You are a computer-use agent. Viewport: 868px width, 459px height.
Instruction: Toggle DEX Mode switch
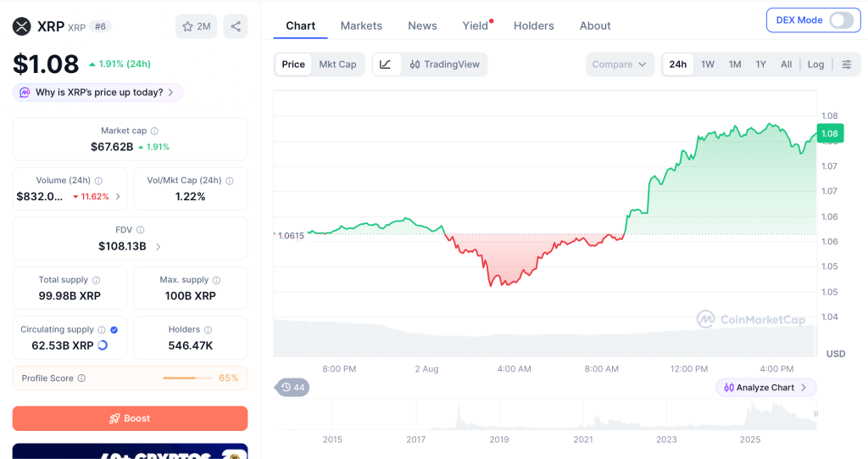point(842,20)
